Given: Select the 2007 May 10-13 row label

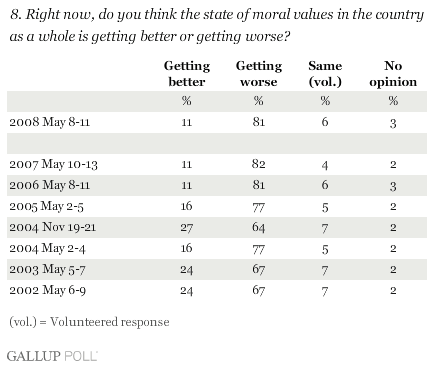Looking at the screenshot, I should (53, 164).
